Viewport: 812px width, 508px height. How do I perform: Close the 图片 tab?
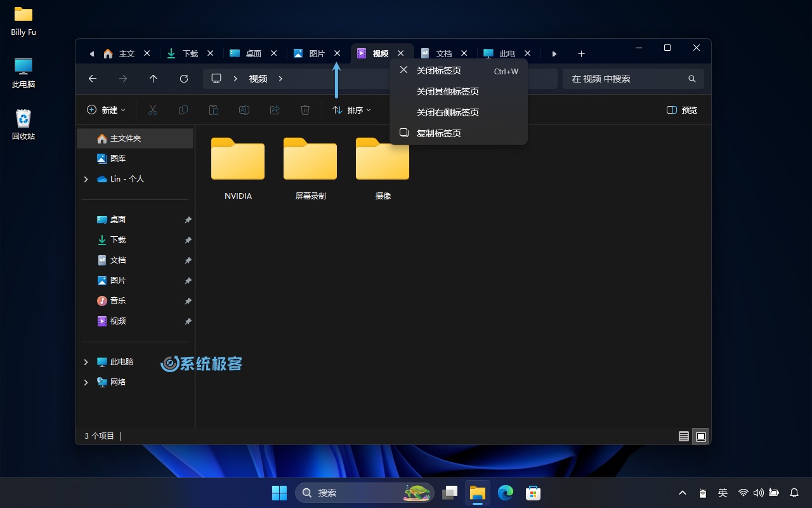click(x=337, y=53)
